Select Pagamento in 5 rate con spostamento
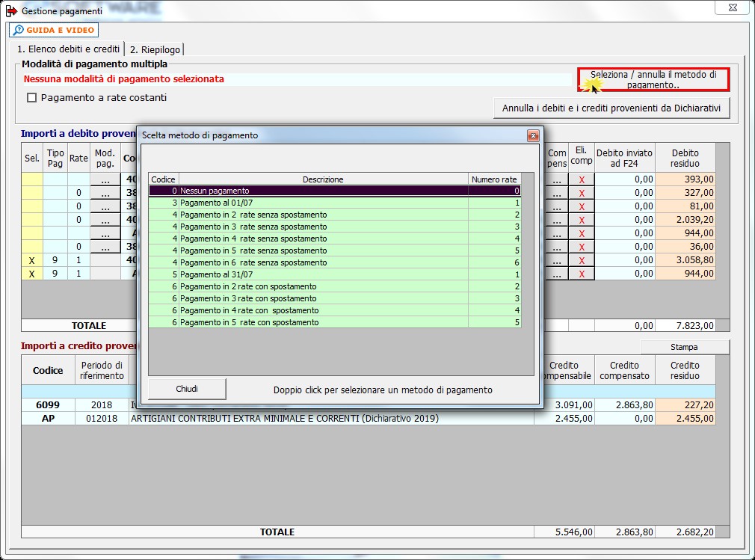The height and width of the screenshot is (560, 755). (335, 322)
